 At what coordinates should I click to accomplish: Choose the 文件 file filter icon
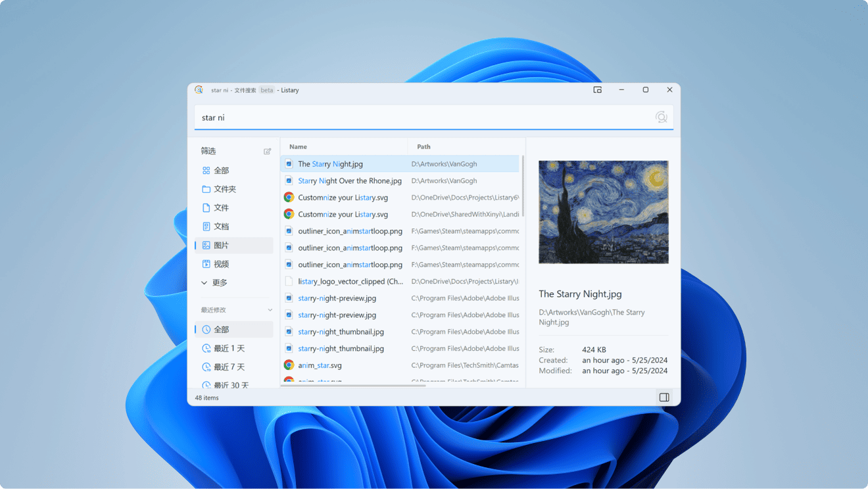206,208
